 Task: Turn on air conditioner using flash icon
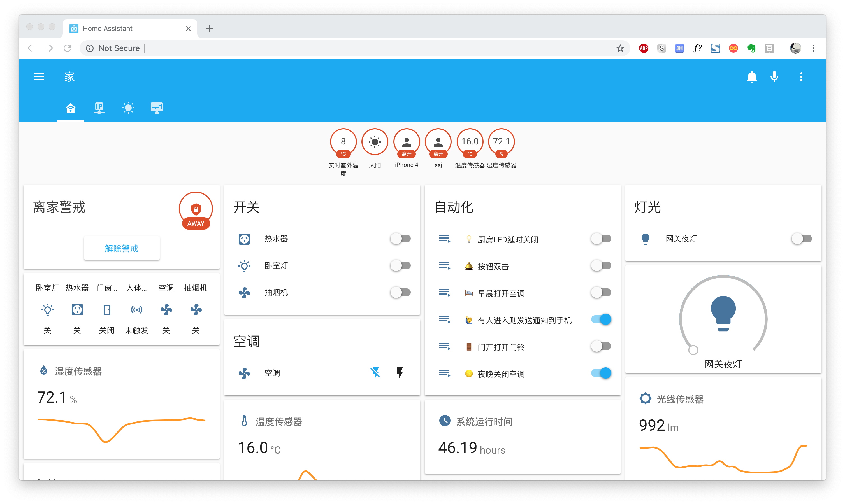coord(400,373)
